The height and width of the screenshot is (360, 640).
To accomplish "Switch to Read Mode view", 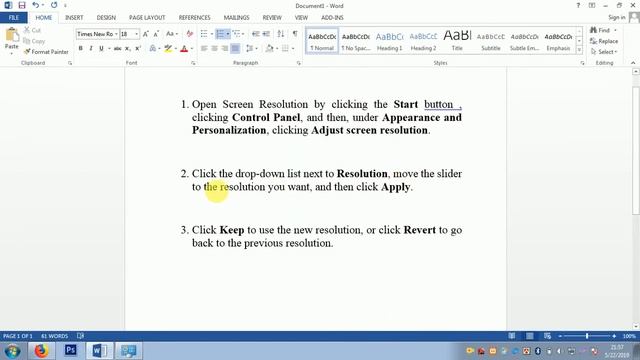I will point(511,336).
